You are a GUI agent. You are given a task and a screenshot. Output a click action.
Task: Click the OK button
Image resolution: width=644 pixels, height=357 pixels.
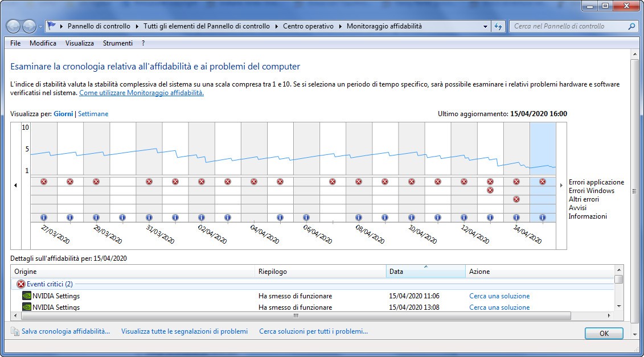coord(604,333)
